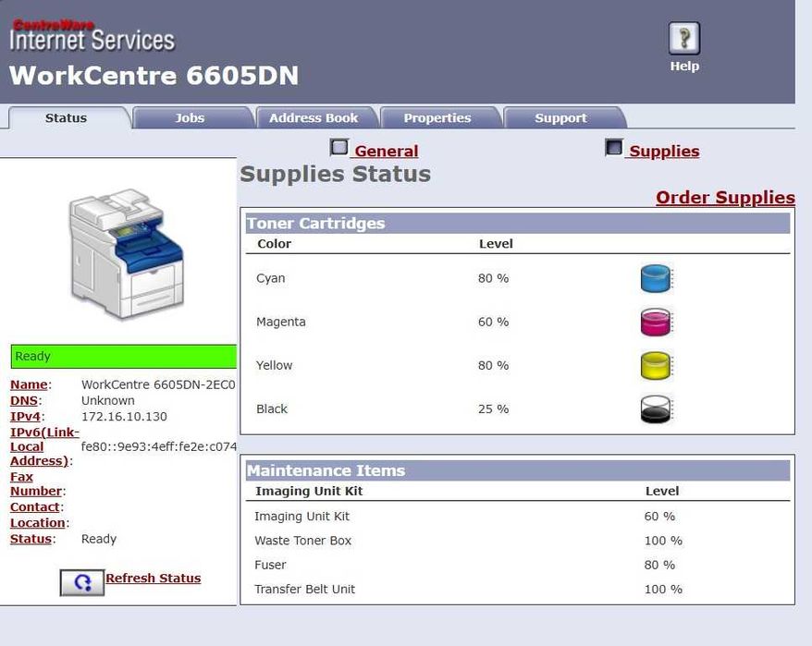Click the IPv6 address fe80::9e93:4eff:fe2e:c074

pos(159,446)
